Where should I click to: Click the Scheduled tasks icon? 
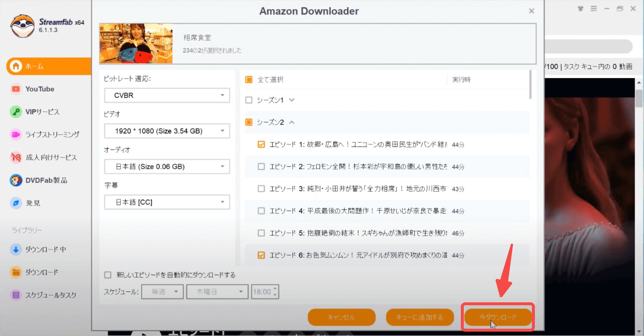pyautogui.click(x=16, y=295)
